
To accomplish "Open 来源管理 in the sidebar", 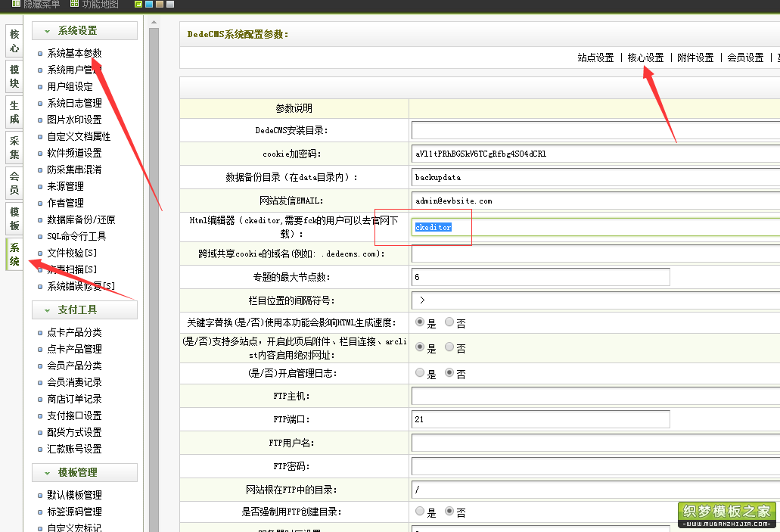I will 65,186.
